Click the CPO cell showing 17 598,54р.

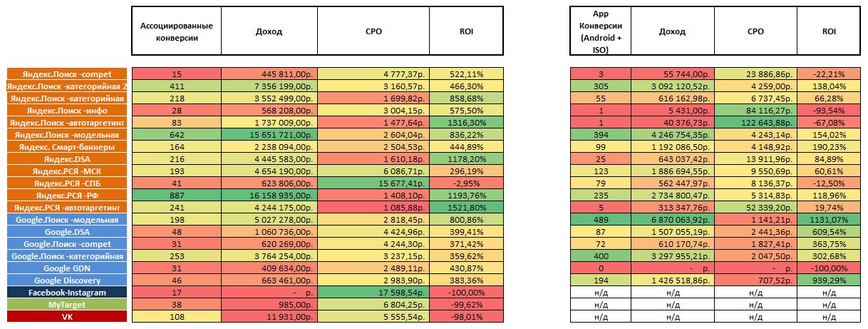(373, 292)
